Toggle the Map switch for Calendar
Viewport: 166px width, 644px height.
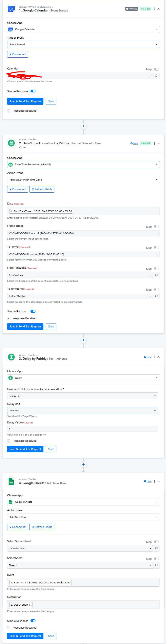[156, 69]
